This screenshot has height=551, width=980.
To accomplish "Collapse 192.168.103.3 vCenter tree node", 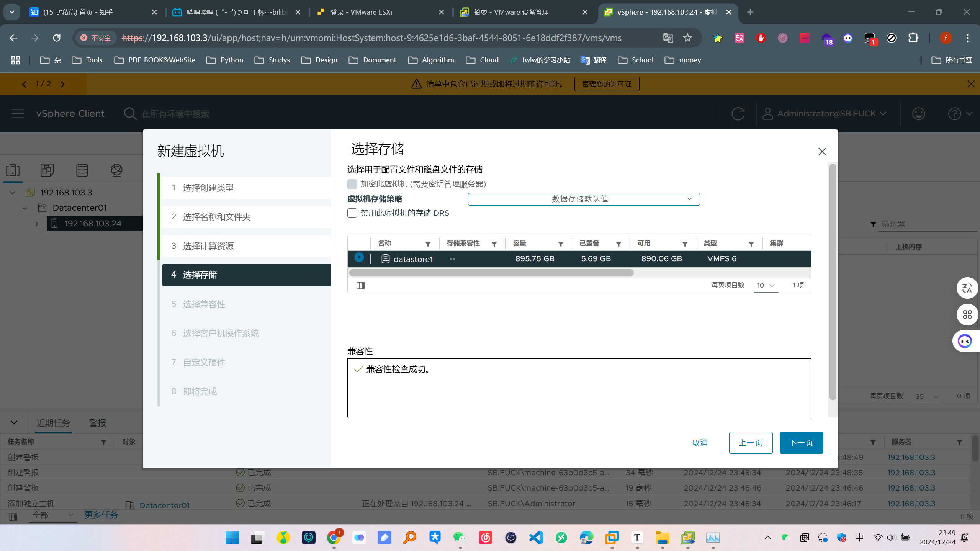I will (x=13, y=193).
